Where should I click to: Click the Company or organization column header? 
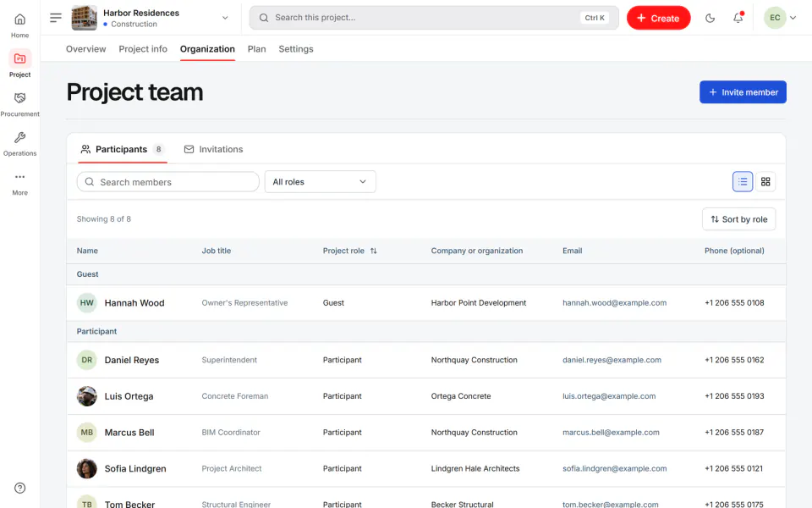pyautogui.click(x=476, y=251)
